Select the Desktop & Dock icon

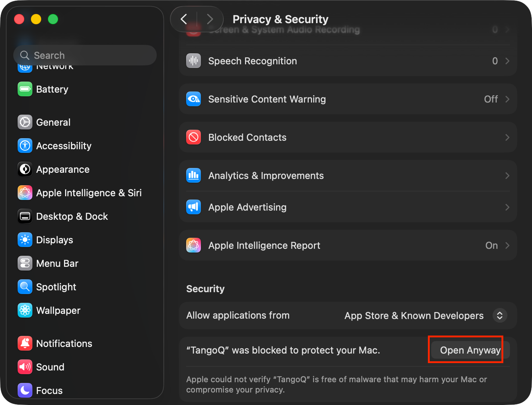click(25, 216)
